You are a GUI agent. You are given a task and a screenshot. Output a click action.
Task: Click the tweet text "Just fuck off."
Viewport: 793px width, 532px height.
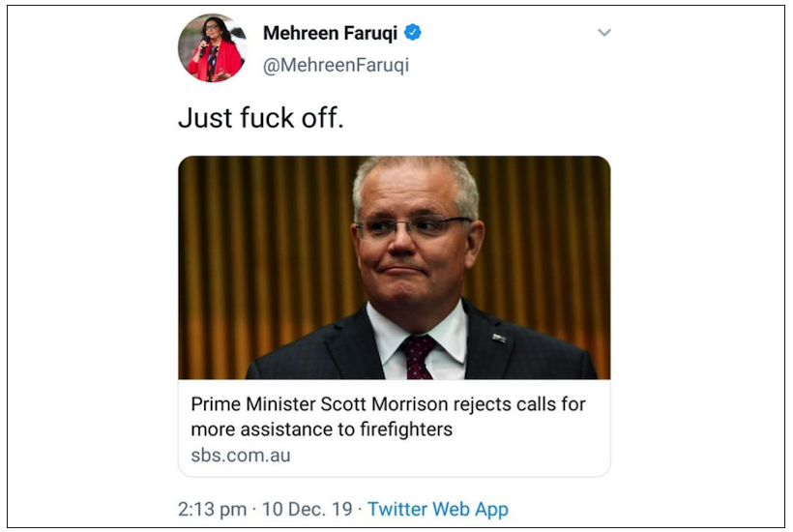pos(261,119)
